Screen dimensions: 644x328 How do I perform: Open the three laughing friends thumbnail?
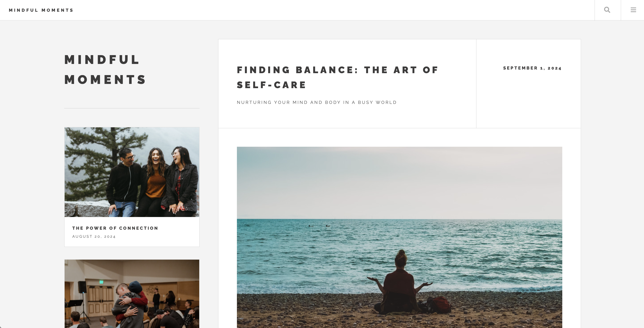[x=132, y=172]
